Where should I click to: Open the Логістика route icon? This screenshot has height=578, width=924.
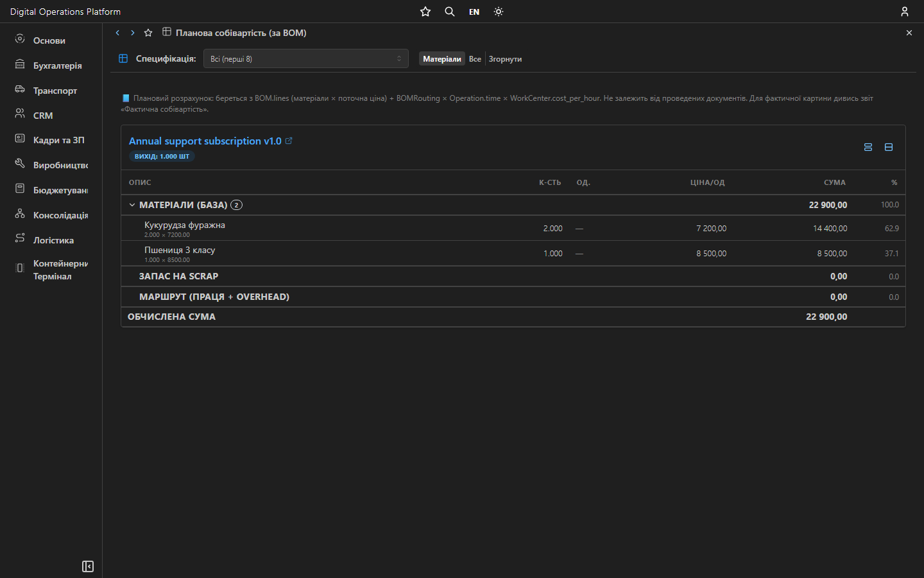pos(20,238)
